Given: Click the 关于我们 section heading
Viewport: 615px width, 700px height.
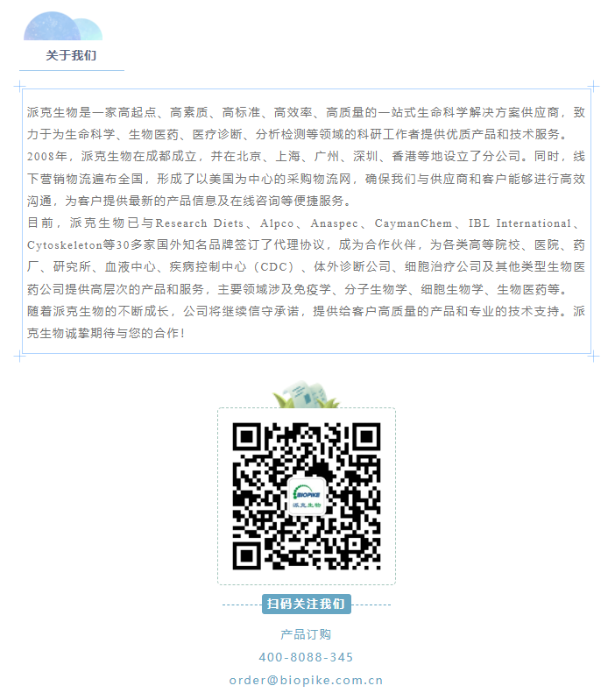Looking at the screenshot, I should [71, 55].
